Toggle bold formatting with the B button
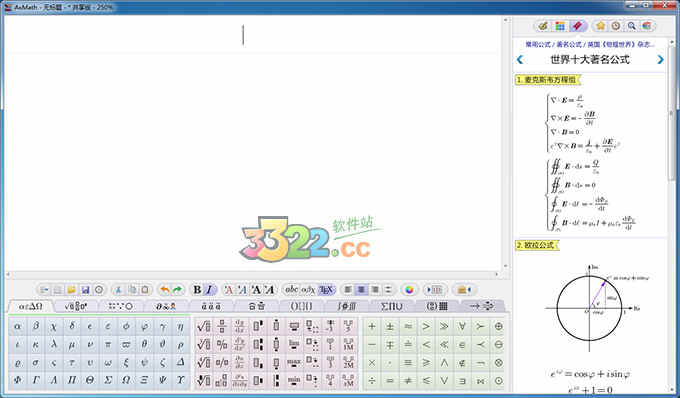 197,290
